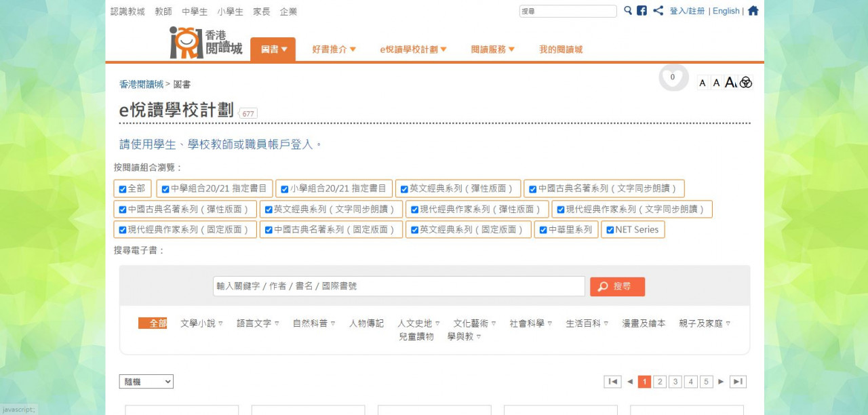Image resolution: width=868 pixels, height=415 pixels.
Task: Select 全部 category filter
Action: [x=153, y=323]
